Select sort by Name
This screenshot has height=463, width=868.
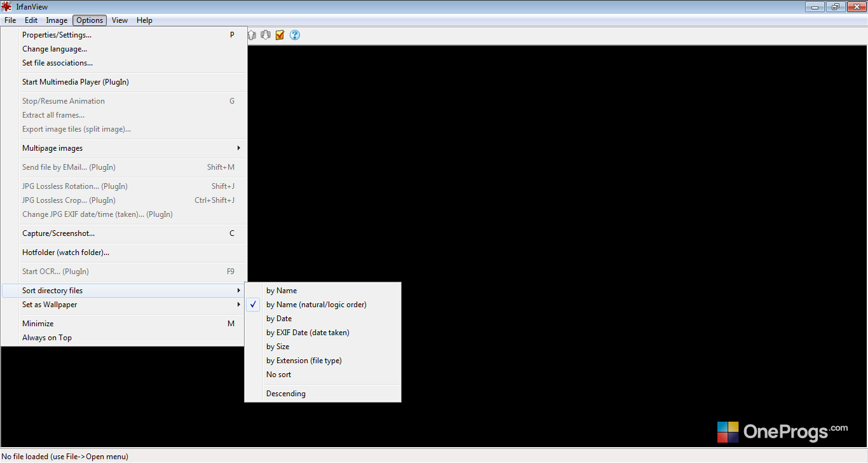click(323, 291)
